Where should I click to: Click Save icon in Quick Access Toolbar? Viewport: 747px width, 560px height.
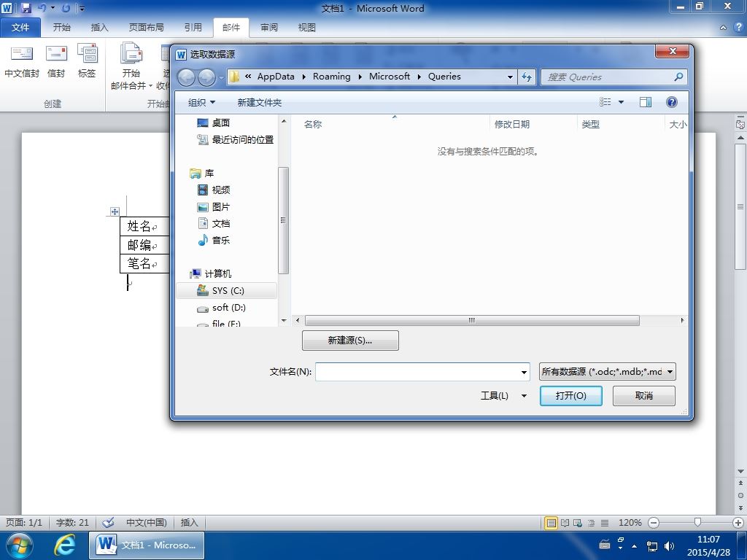click(x=26, y=8)
